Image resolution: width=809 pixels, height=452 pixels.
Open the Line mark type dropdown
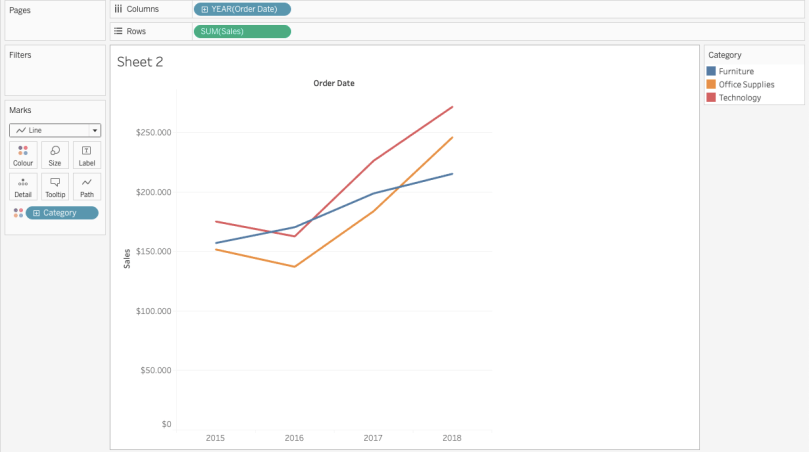pyautogui.click(x=55, y=130)
